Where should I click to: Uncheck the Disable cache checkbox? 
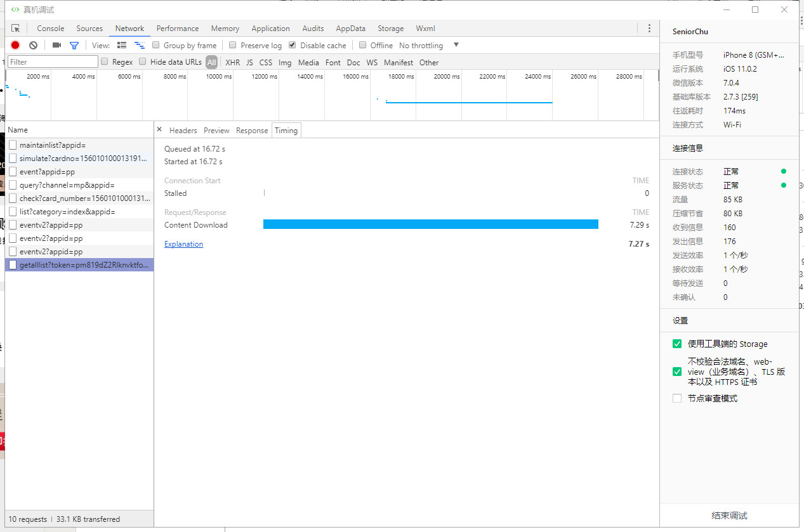coord(293,45)
